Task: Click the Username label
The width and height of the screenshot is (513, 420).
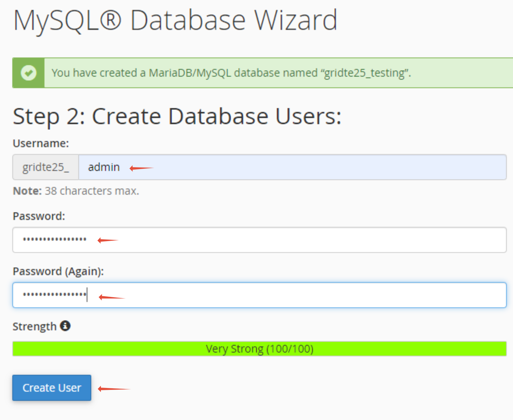Action: (41, 143)
